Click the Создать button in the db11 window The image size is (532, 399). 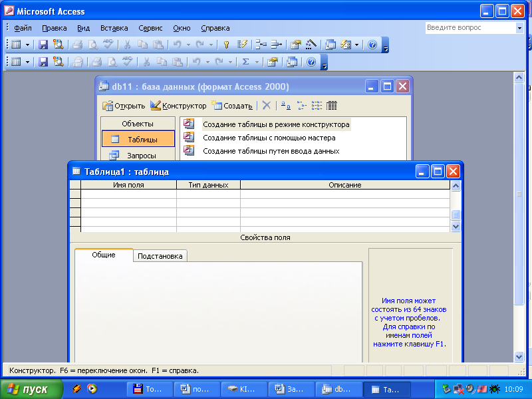pos(232,106)
